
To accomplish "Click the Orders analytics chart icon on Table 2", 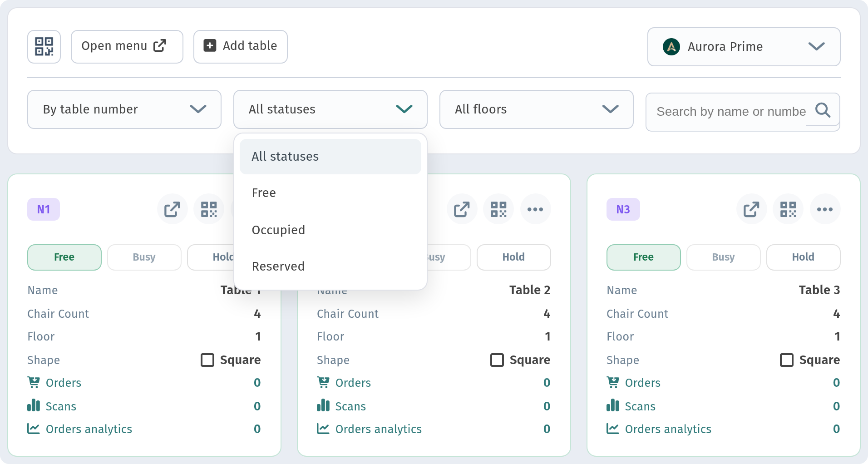I will pos(323,429).
